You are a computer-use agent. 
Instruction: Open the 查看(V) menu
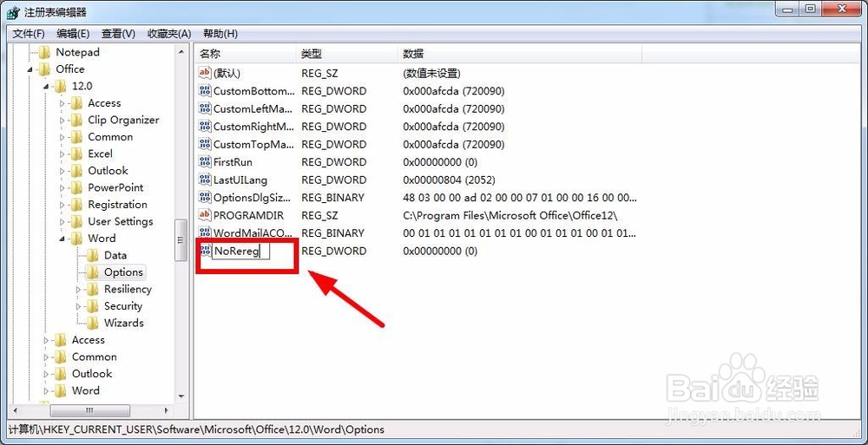pos(118,34)
